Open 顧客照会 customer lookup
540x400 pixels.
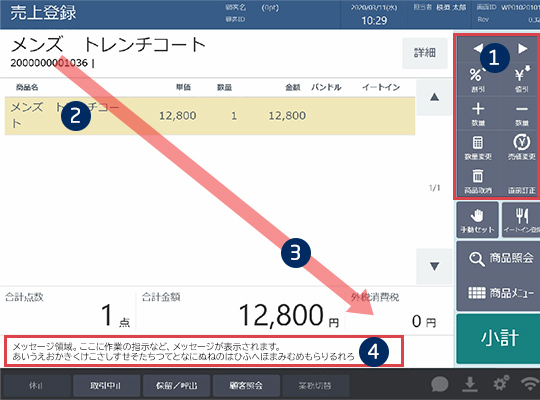tap(246, 386)
